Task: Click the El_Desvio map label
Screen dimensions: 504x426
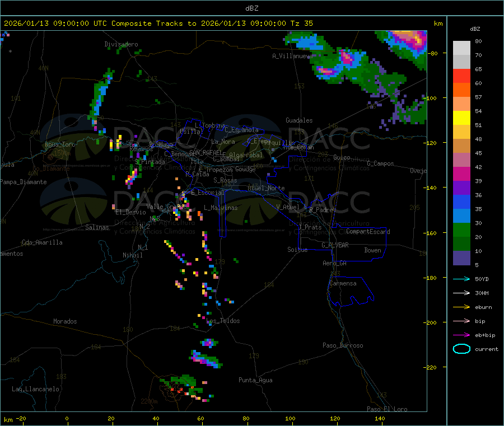Action: point(130,212)
